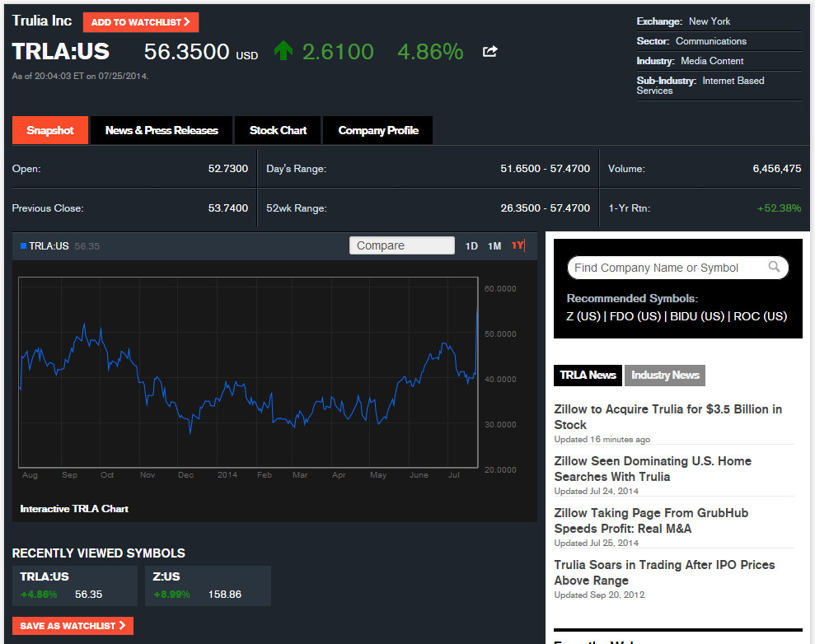Image resolution: width=815 pixels, height=644 pixels.
Task: Switch to the Industry News tab
Action: pyautogui.click(x=665, y=375)
